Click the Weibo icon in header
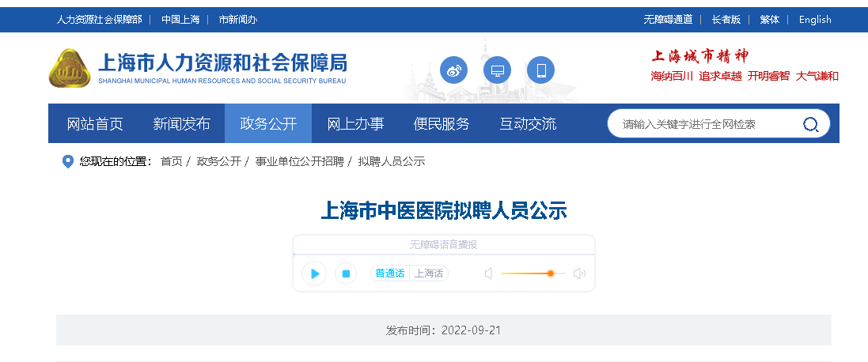Image resolution: width=868 pixels, height=362 pixels. pyautogui.click(x=453, y=71)
